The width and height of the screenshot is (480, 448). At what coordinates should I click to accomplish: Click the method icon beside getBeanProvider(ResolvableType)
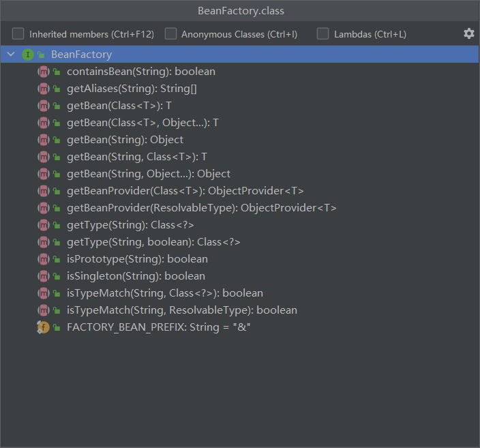point(43,208)
